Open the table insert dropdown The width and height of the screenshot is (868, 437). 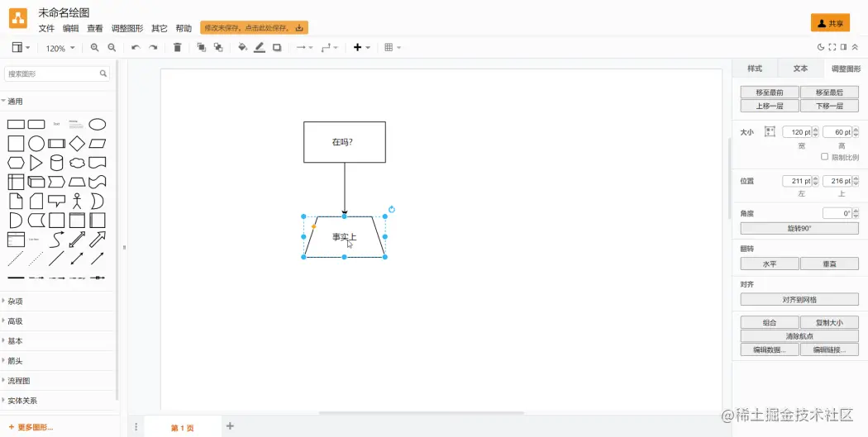pos(393,48)
